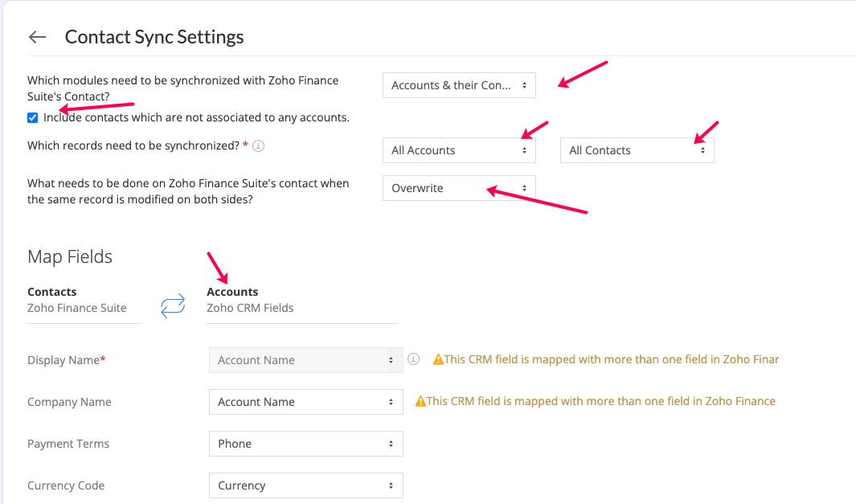Click the Currency Code field label

click(x=66, y=486)
